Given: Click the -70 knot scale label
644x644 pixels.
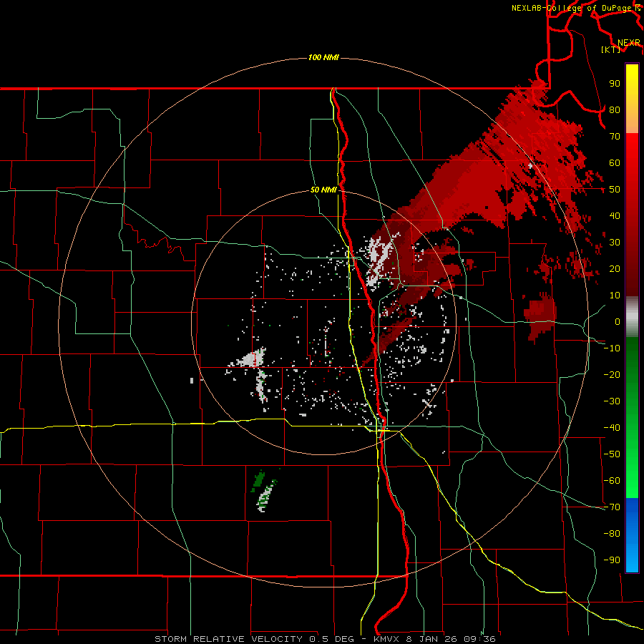Looking at the screenshot, I should (612, 507).
